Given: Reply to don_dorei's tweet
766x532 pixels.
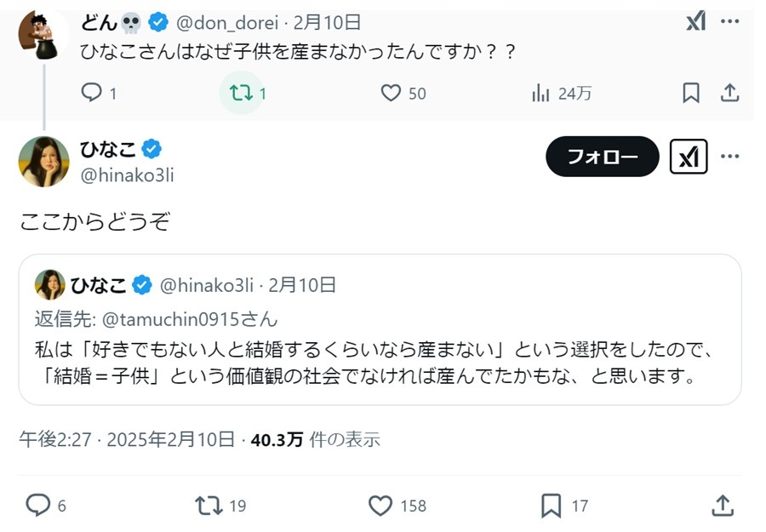Looking at the screenshot, I should point(92,93).
